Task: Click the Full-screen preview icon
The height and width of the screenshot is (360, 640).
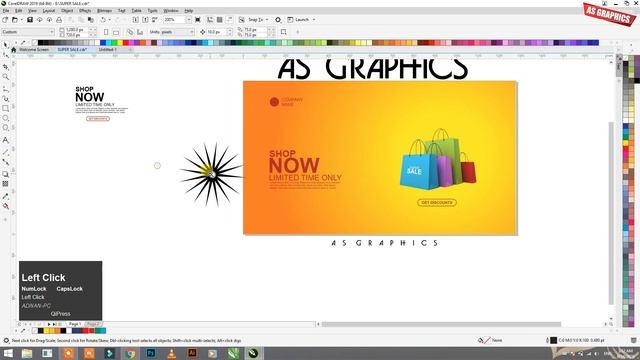Action: click(198, 20)
